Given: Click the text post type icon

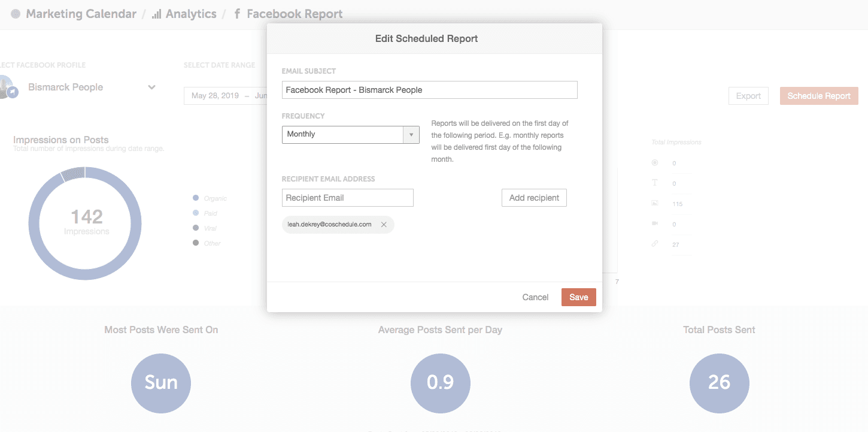Looking at the screenshot, I should pyautogui.click(x=655, y=183).
